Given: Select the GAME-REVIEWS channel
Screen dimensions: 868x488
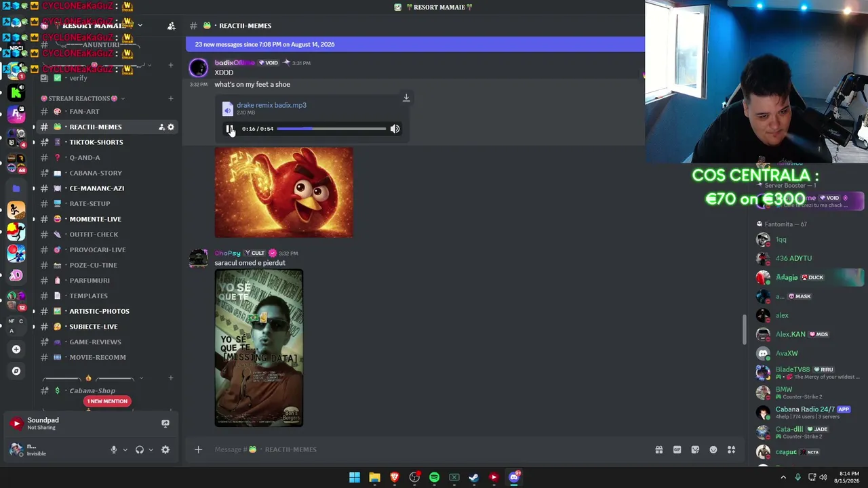Looking at the screenshot, I should point(96,342).
